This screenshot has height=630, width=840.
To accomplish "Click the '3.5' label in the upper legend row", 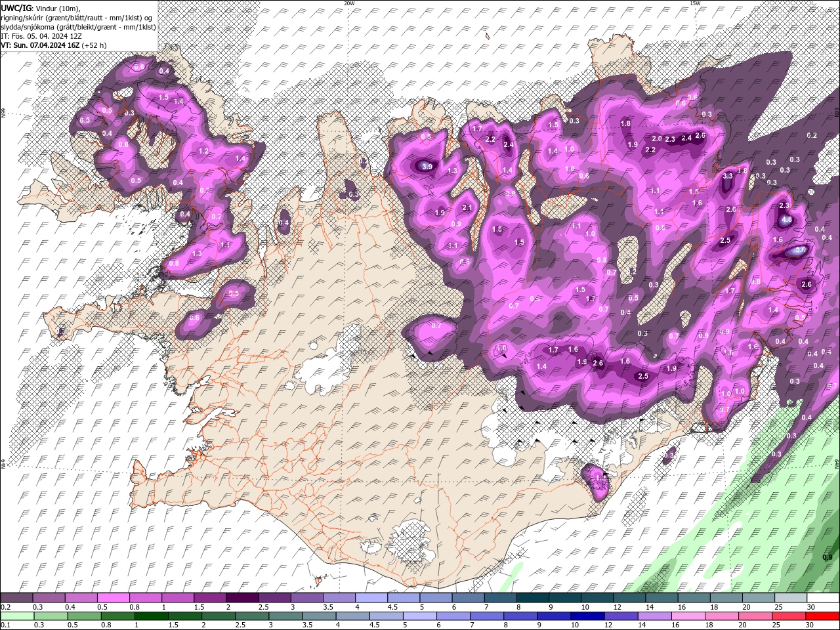I will (x=329, y=607).
